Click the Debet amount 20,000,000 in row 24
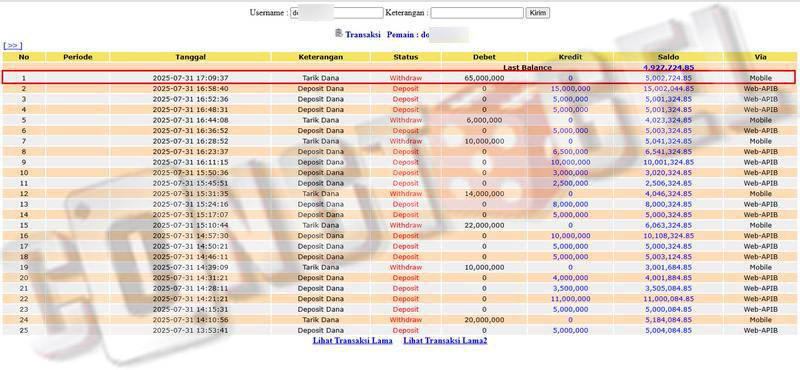This screenshot has width=800, height=370. (x=484, y=320)
